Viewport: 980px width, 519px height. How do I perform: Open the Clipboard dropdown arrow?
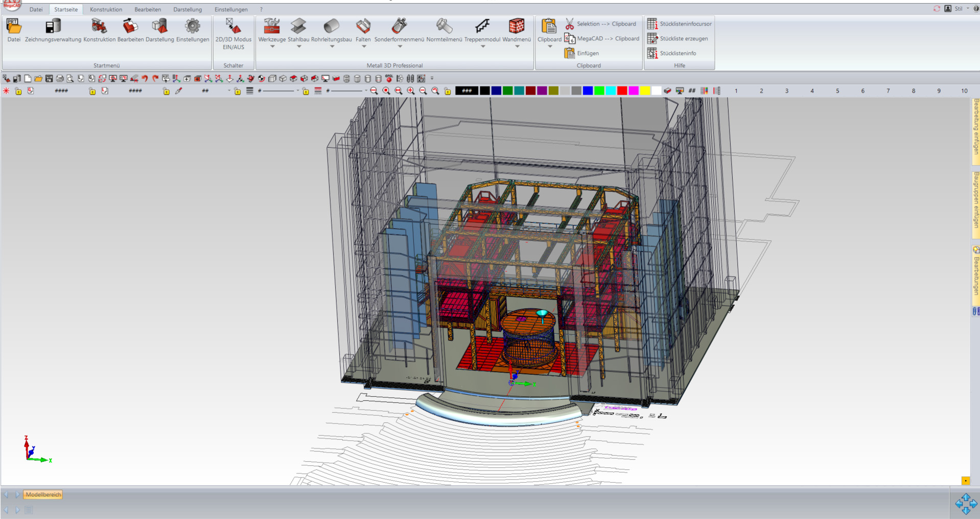pyautogui.click(x=549, y=47)
